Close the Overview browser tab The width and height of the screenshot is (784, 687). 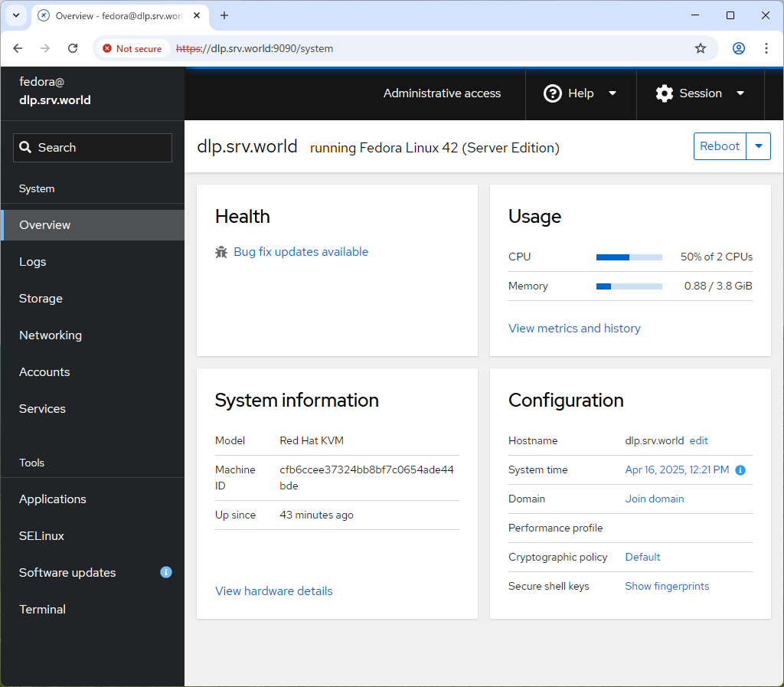coord(197,15)
